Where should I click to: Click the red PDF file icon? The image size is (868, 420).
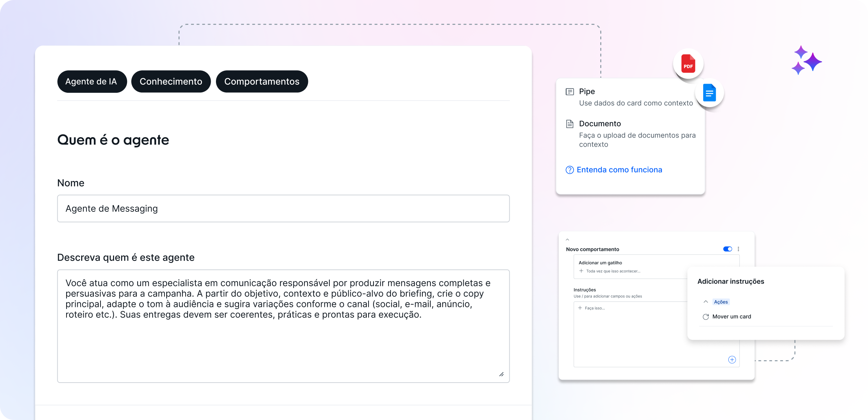pos(688,64)
